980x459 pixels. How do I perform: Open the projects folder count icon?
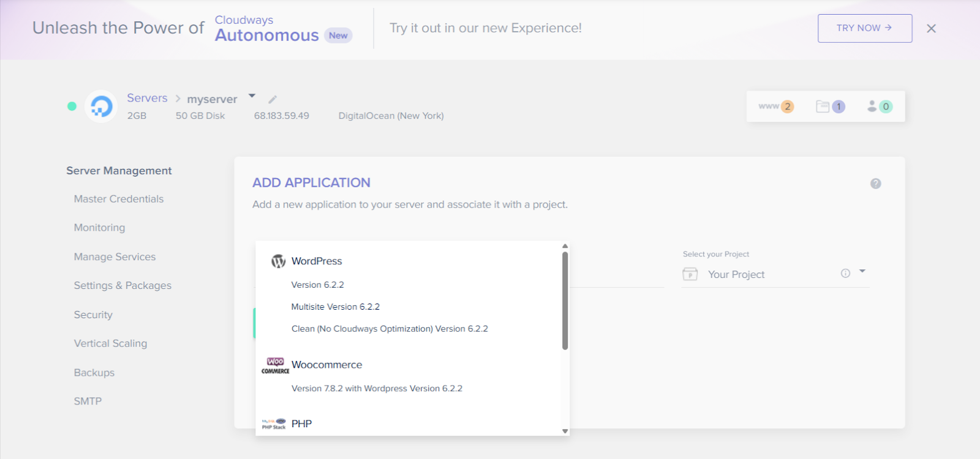click(x=831, y=106)
